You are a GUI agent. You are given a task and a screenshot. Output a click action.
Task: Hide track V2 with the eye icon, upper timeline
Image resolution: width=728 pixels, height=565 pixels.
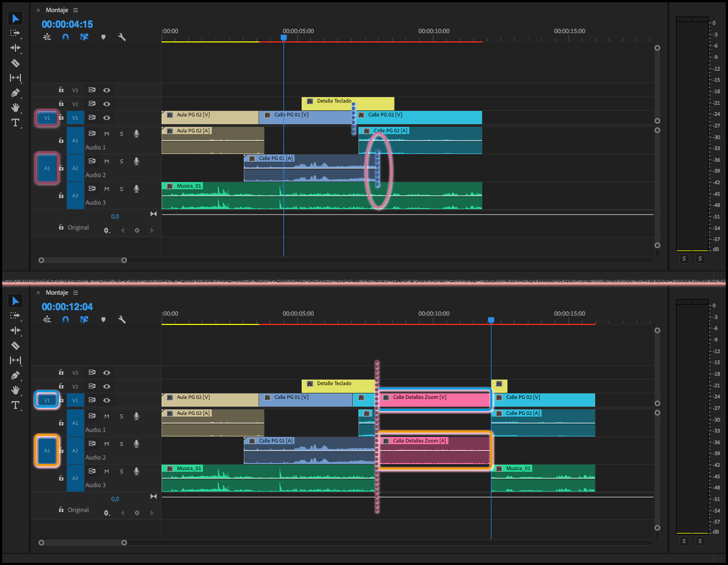point(106,104)
